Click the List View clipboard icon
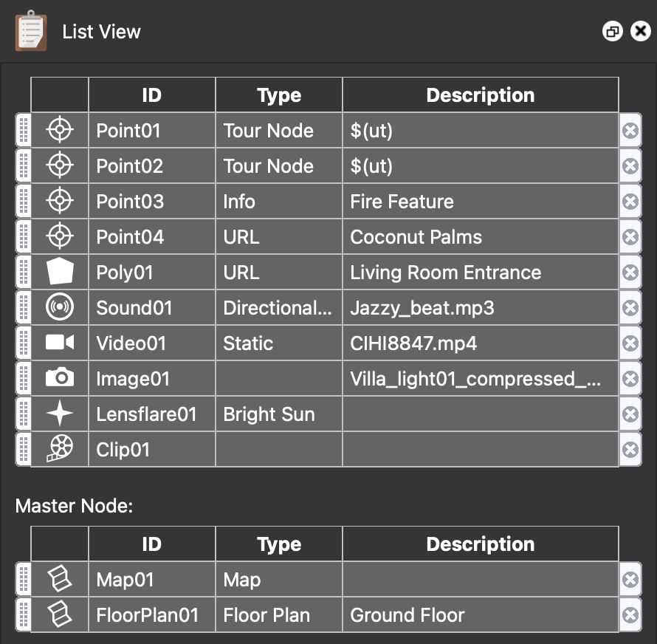Viewport: 657px width, 644px height. tap(30, 31)
